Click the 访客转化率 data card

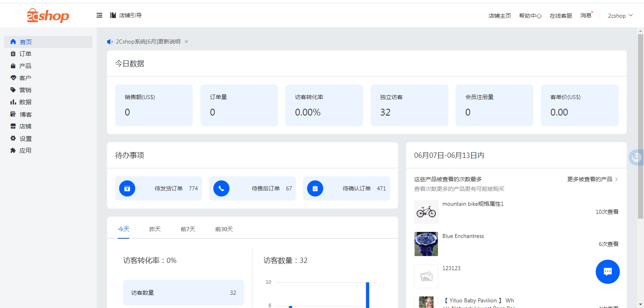pyautogui.click(x=324, y=105)
